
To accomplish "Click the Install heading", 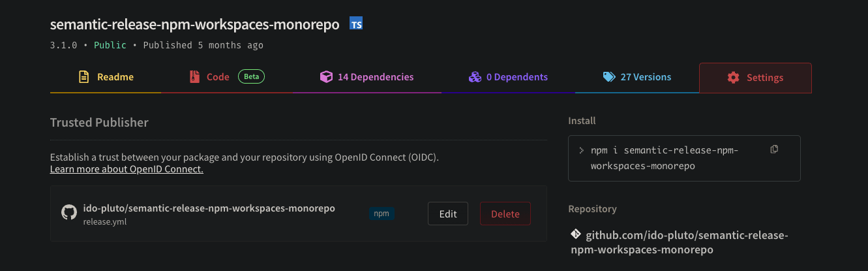I will 582,121.
